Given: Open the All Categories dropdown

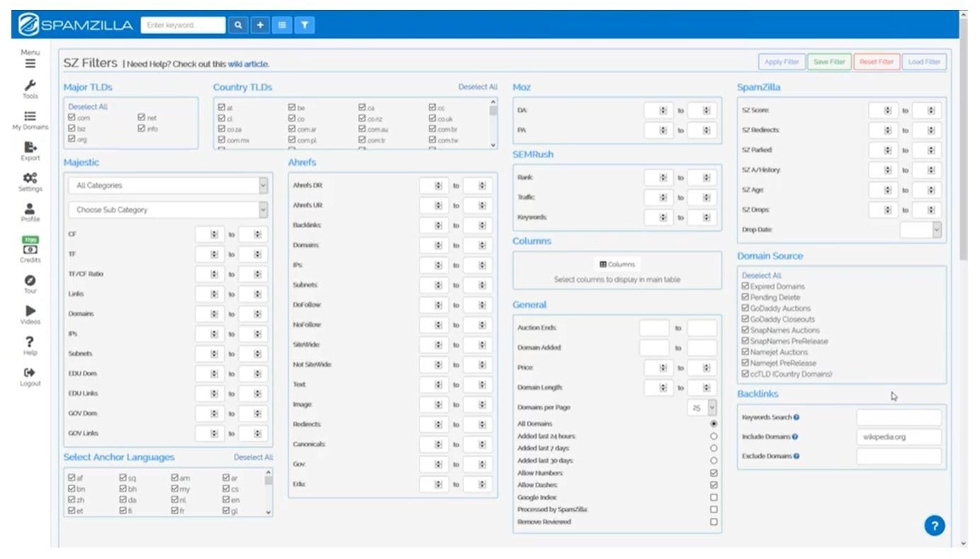Looking at the screenshot, I should click(168, 186).
